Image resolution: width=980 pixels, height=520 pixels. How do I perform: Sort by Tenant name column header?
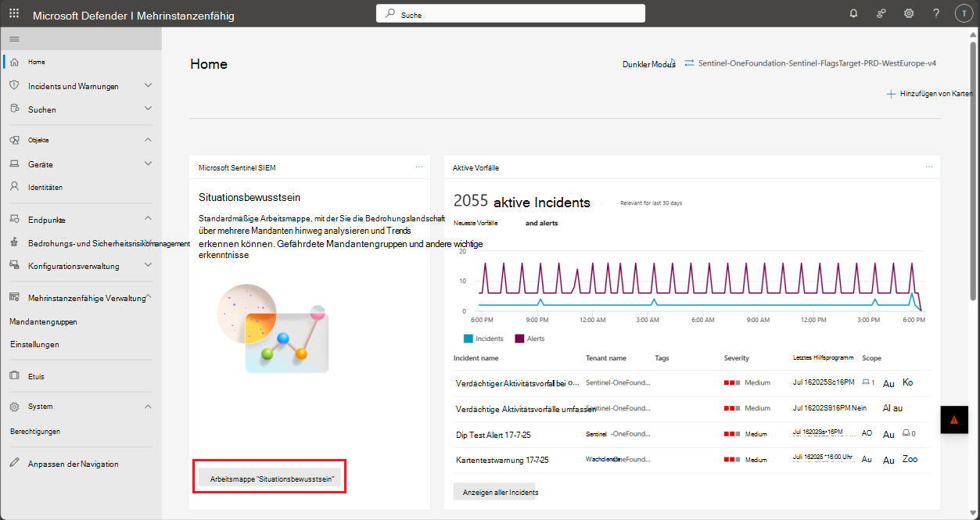coord(606,358)
